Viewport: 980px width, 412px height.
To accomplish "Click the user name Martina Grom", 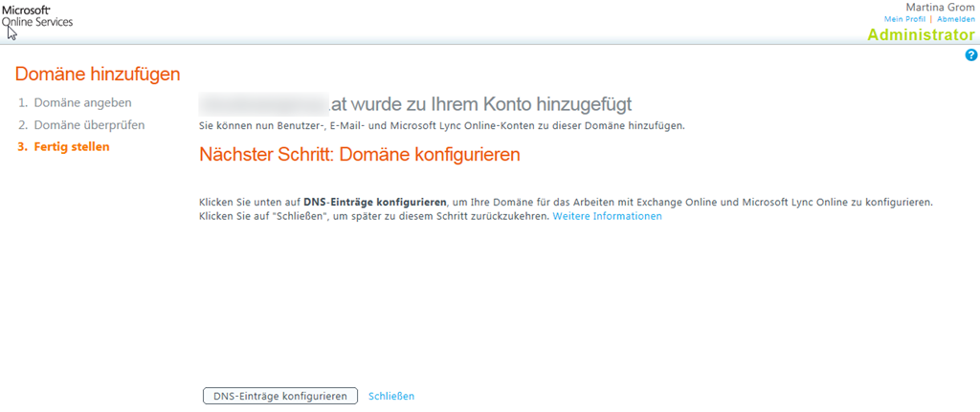I will click(940, 8).
